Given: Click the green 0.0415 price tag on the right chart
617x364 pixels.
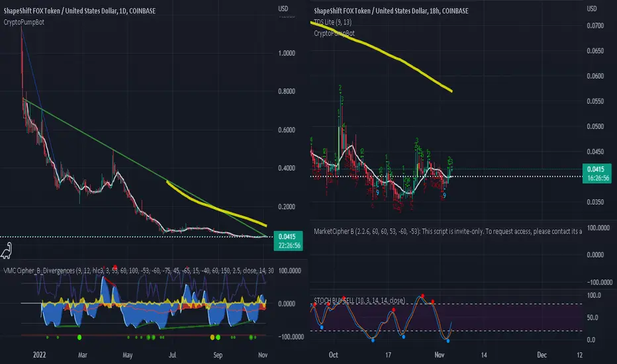Looking at the screenshot, I should click(597, 173).
